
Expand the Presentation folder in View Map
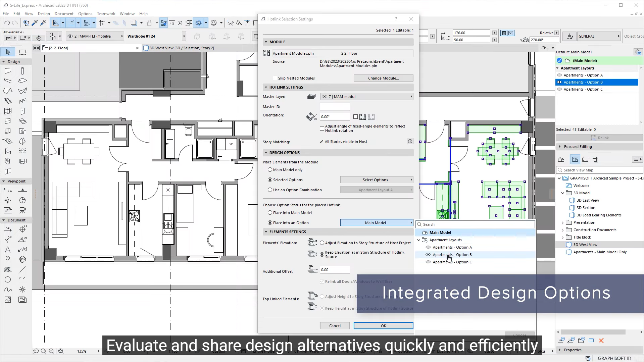click(x=563, y=222)
